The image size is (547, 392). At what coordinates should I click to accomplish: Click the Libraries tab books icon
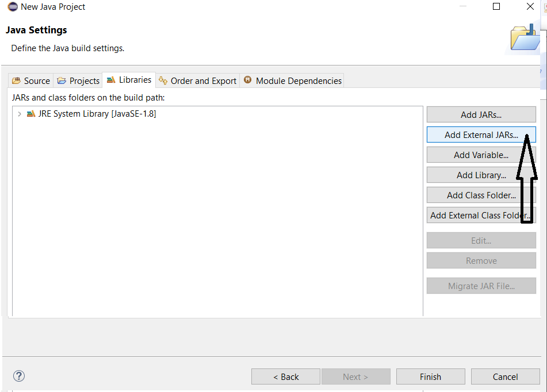pos(111,80)
